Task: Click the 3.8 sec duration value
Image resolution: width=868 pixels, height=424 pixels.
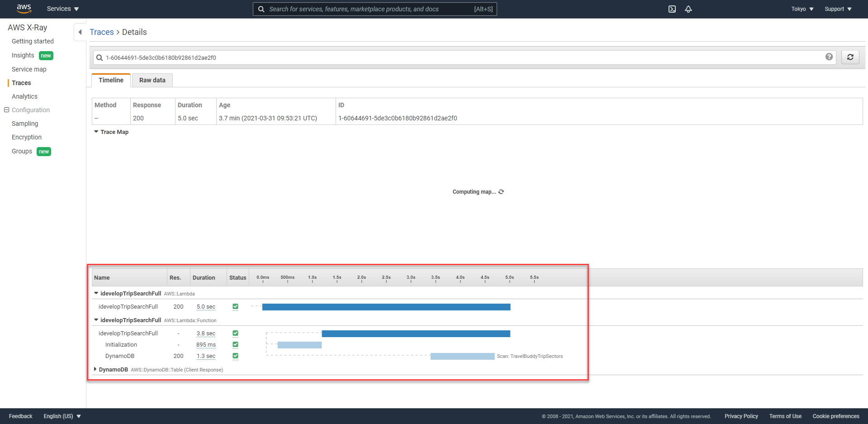Action: pyautogui.click(x=206, y=333)
